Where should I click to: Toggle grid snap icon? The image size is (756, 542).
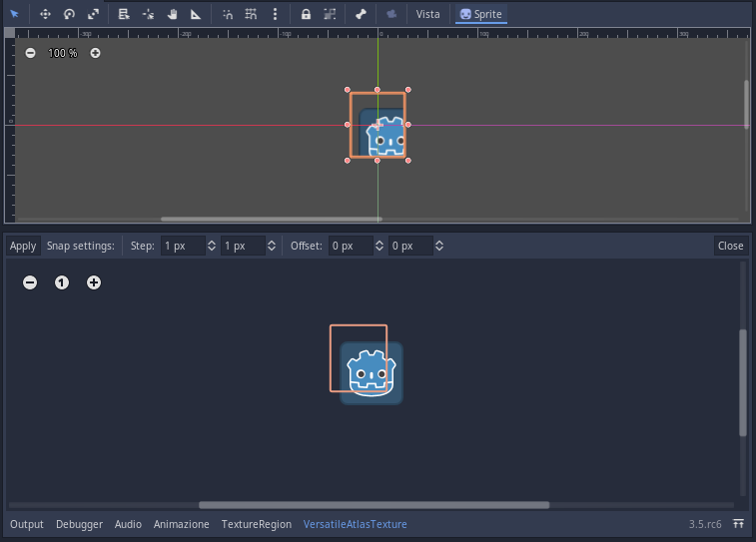(x=251, y=14)
